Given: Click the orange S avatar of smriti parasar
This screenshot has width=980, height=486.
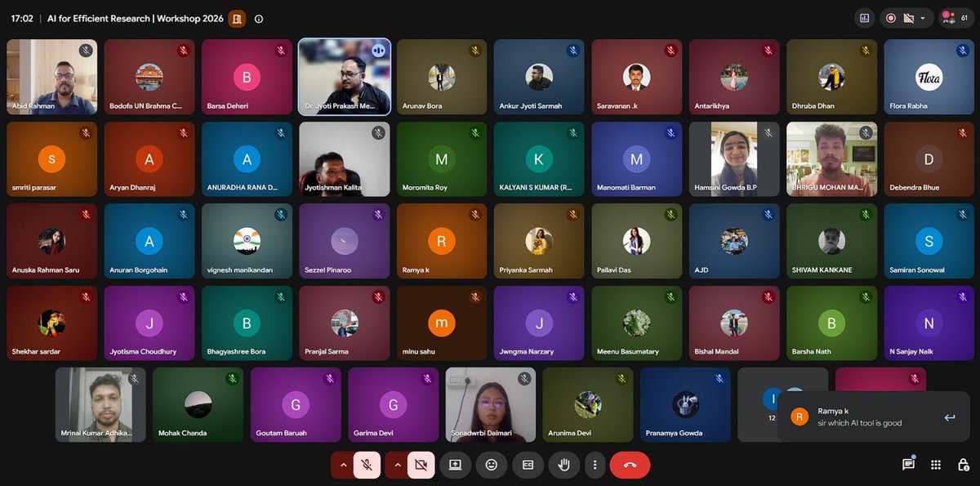Looking at the screenshot, I should point(51,158).
